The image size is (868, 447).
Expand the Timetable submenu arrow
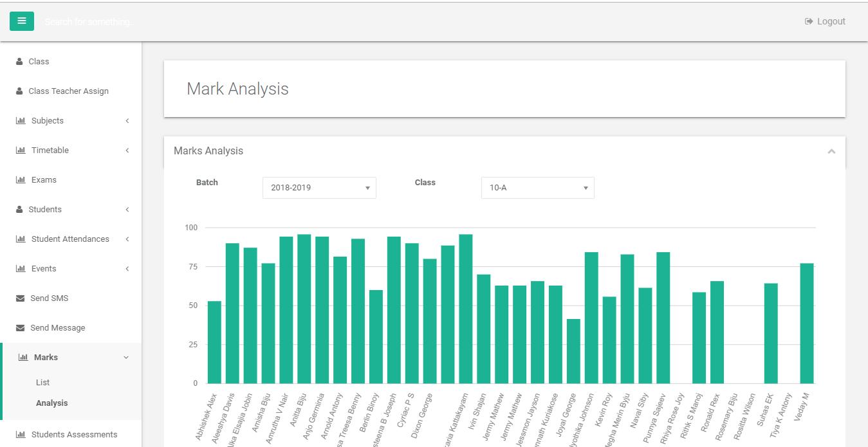[x=127, y=151]
